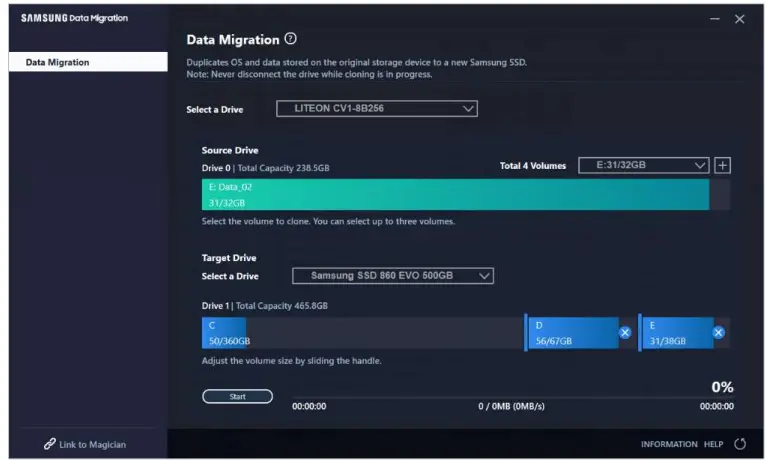
Task: Click the 'Drive 0 | Total Capacity 238.5GB' text
Action: [x=265, y=168]
